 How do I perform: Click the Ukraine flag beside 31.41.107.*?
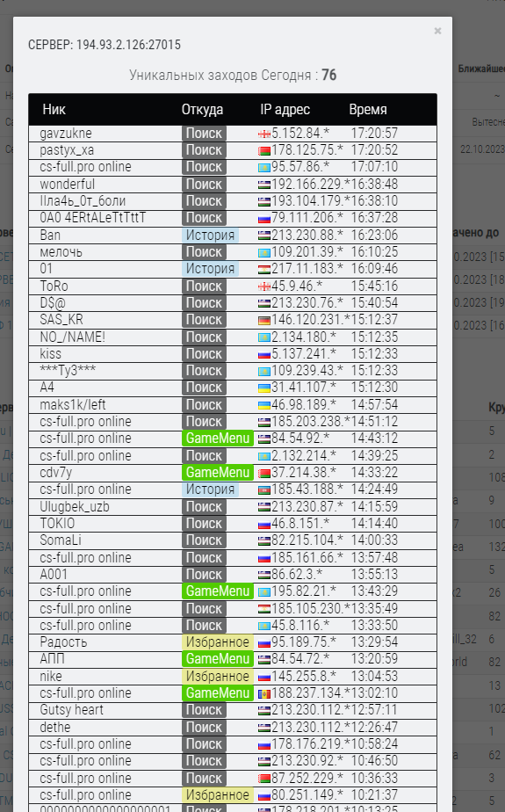[264, 388]
